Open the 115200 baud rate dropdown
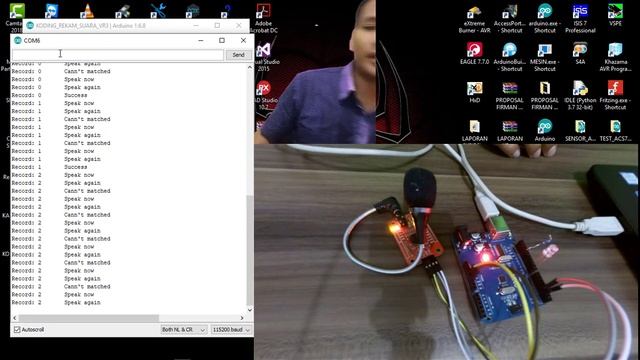 (231, 329)
